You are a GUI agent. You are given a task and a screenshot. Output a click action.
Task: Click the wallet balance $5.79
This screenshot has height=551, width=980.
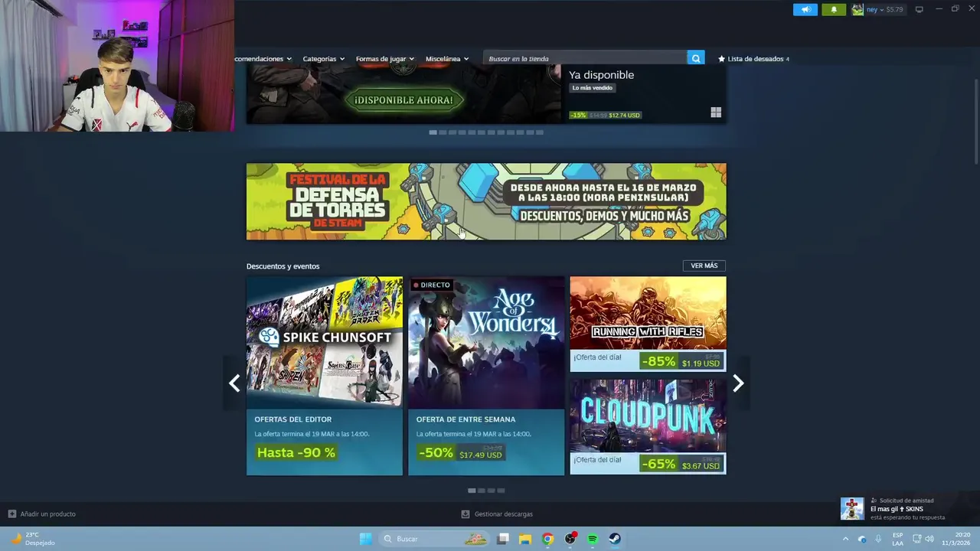(x=894, y=10)
